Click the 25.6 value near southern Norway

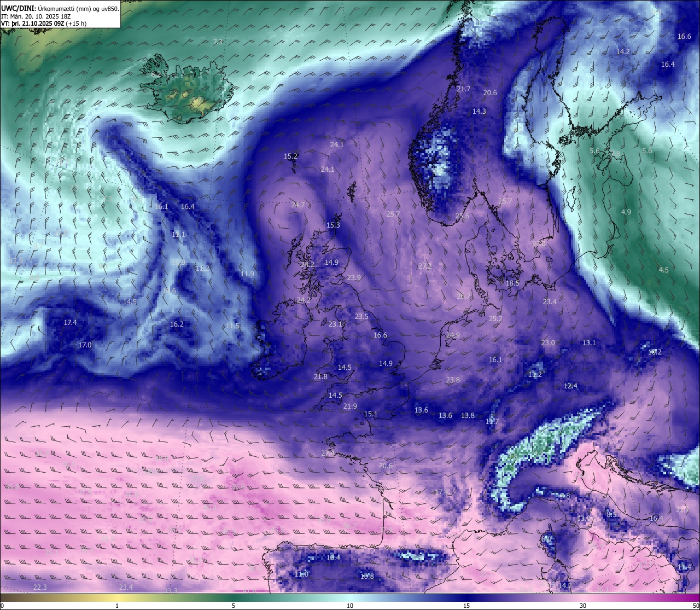click(462, 216)
